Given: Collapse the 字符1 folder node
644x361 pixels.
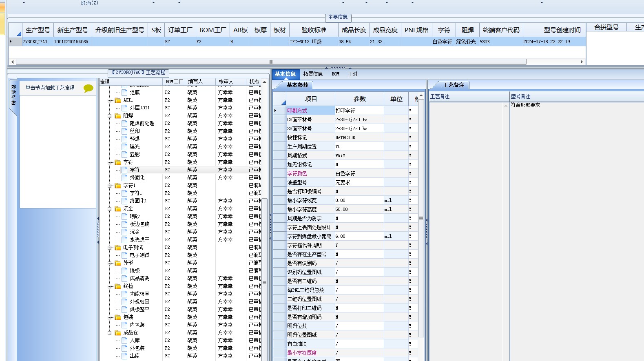Looking at the screenshot, I should point(110,186).
